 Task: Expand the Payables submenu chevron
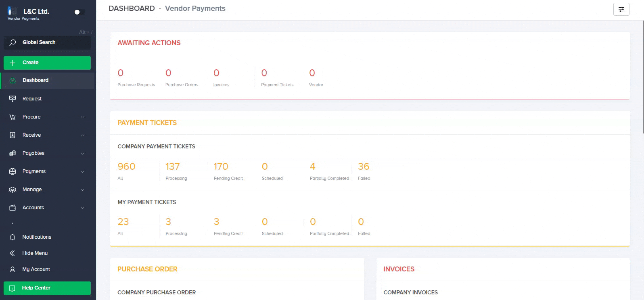pyautogui.click(x=82, y=153)
